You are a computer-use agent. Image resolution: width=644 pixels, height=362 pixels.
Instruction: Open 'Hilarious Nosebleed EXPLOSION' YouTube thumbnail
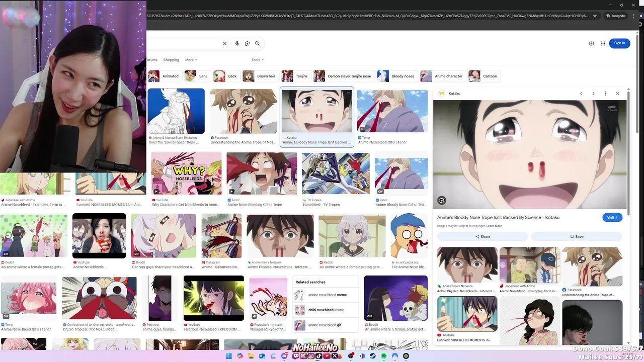(x=214, y=298)
